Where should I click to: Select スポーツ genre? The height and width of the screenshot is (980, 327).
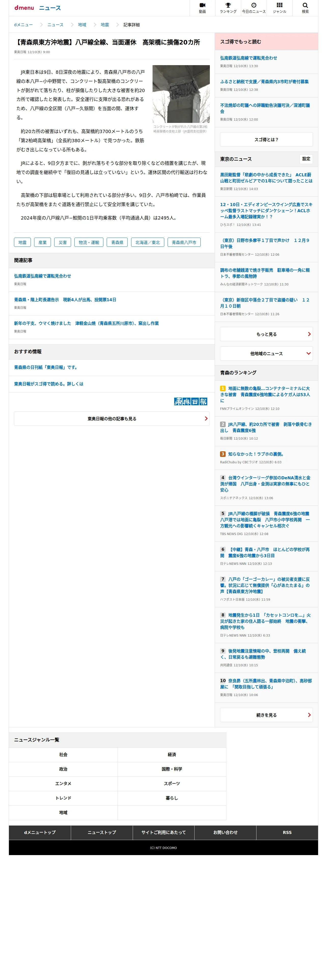click(x=172, y=784)
